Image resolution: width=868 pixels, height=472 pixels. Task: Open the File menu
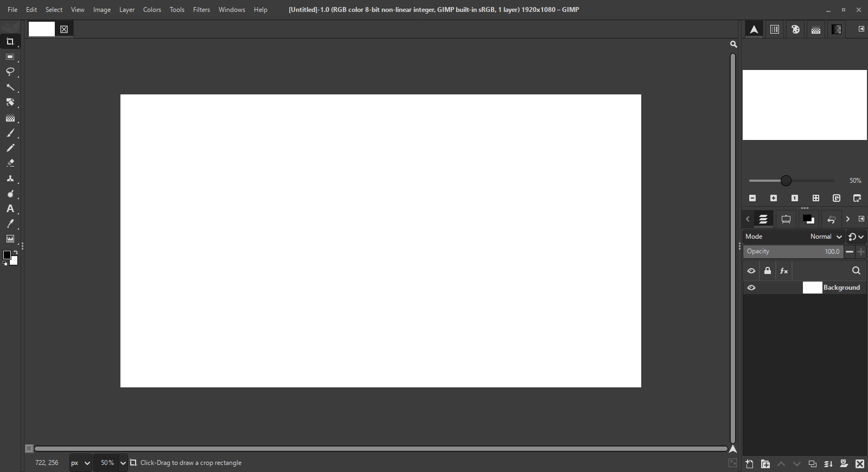pyautogui.click(x=12, y=10)
